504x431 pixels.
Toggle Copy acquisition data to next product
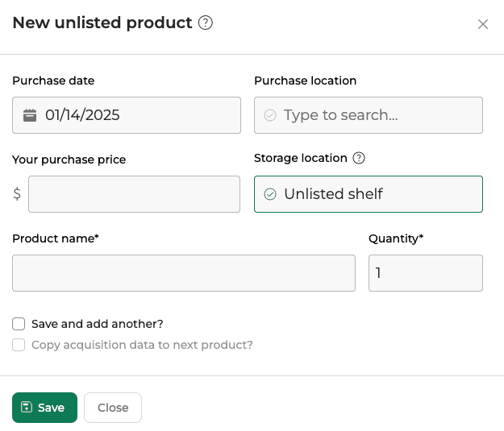pyautogui.click(x=19, y=345)
